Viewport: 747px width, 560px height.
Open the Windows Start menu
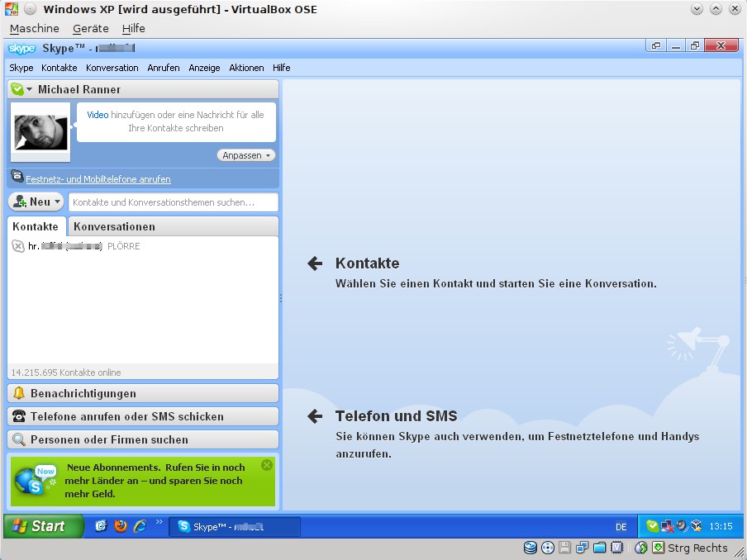click(43, 526)
